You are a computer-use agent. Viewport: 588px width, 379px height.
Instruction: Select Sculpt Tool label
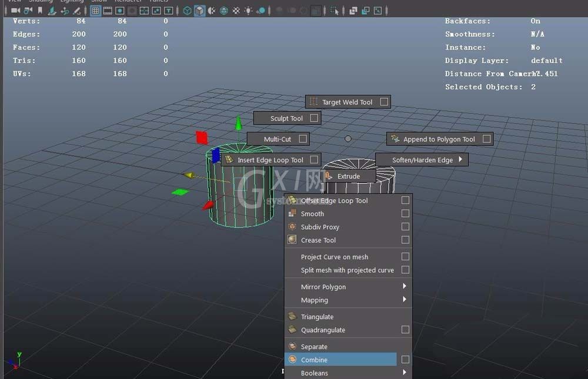[286, 119]
